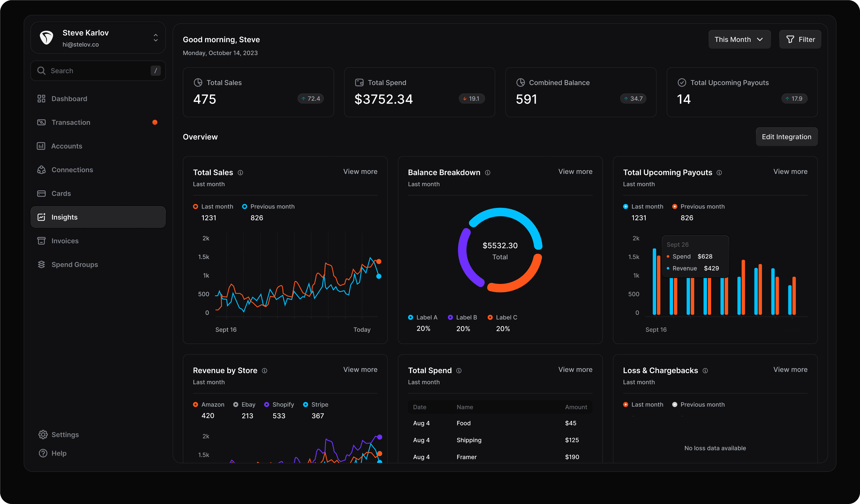Toggle Shopify series in Revenue by Store
Screen dimensions: 860x504
(x=279, y=404)
